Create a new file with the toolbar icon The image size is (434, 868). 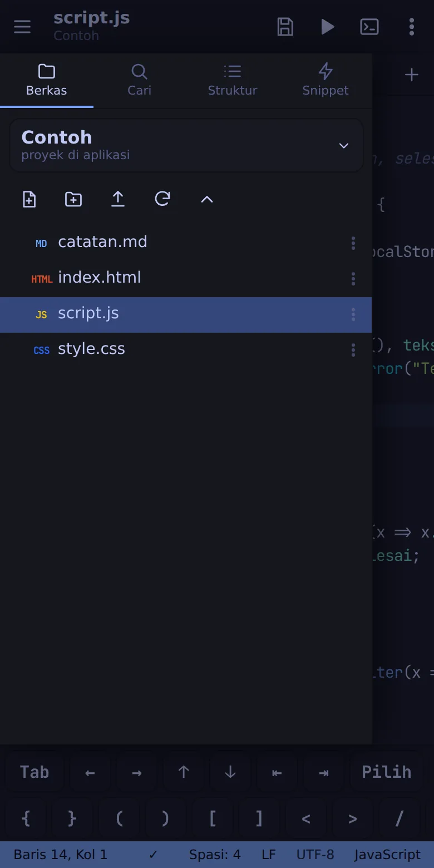[29, 199]
